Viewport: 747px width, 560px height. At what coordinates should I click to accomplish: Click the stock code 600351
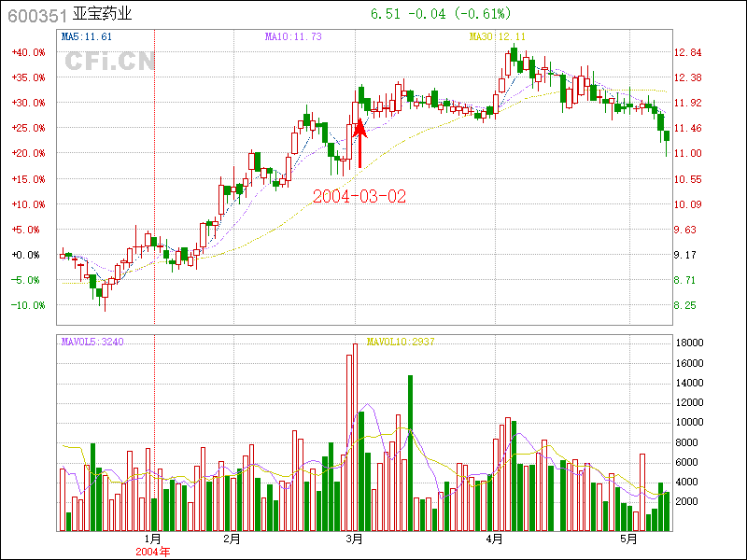(35, 14)
